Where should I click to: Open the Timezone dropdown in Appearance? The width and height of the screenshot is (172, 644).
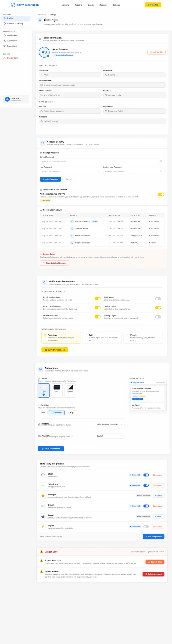coord(110,424)
